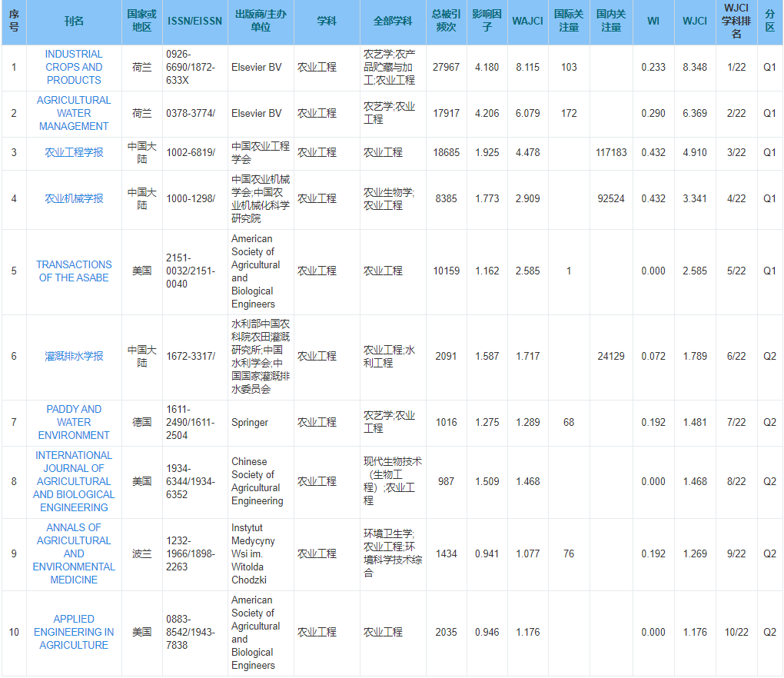Click the WJCI column header
This screenshot has width=784, height=678.
click(x=695, y=21)
